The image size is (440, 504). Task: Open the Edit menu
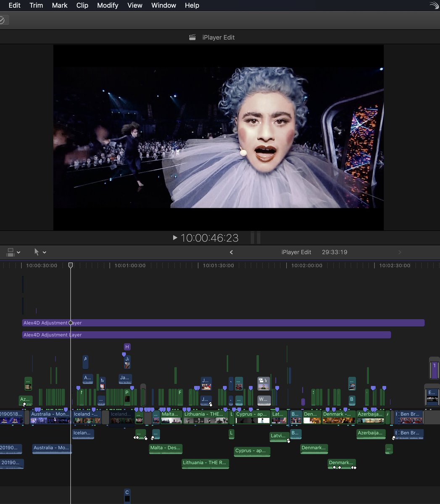[x=15, y=5]
